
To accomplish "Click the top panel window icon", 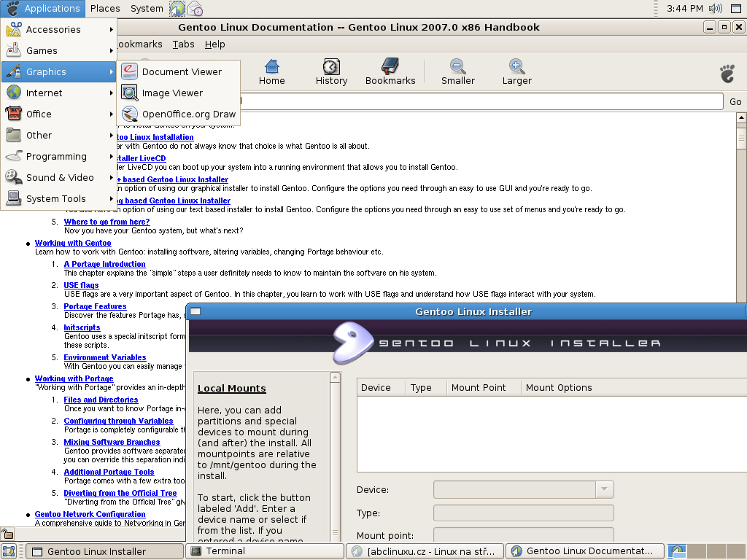I will point(736,8).
